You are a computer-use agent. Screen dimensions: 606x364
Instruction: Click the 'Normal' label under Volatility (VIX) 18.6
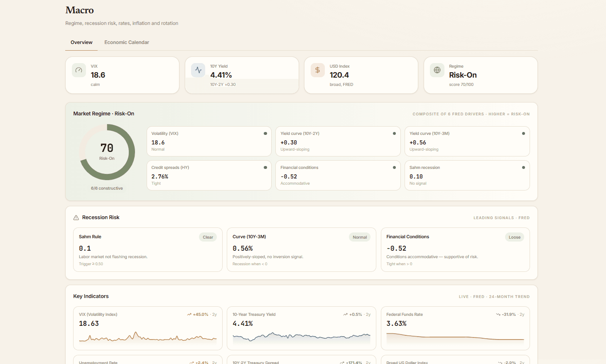click(x=158, y=149)
